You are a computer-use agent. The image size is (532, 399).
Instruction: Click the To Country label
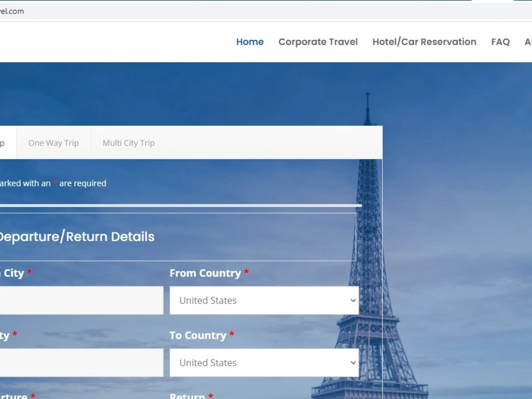198,335
